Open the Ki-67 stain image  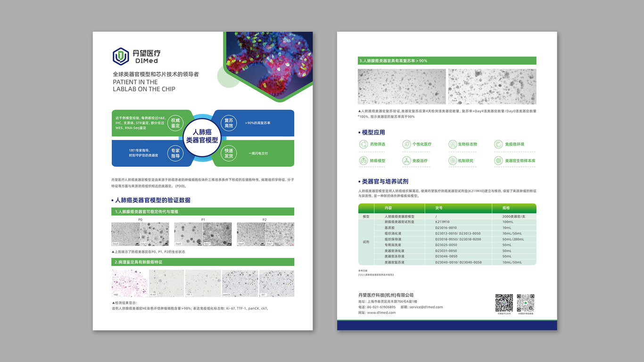(166, 283)
